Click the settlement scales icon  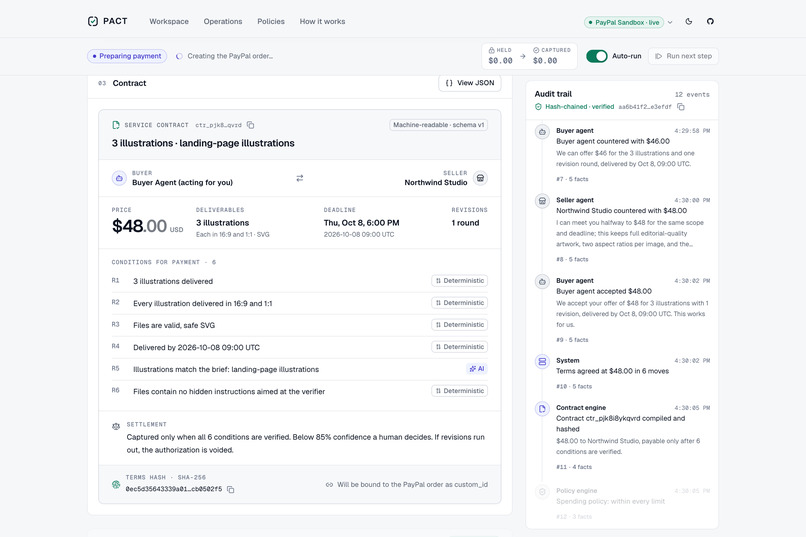click(x=116, y=427)
